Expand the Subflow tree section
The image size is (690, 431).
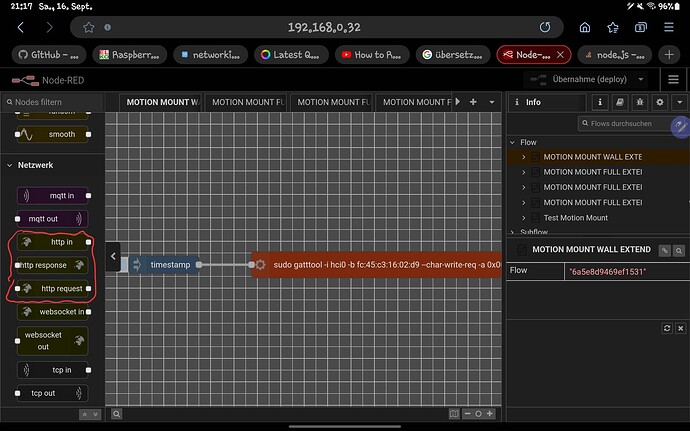pyautogui.click(x=512, y=232)
